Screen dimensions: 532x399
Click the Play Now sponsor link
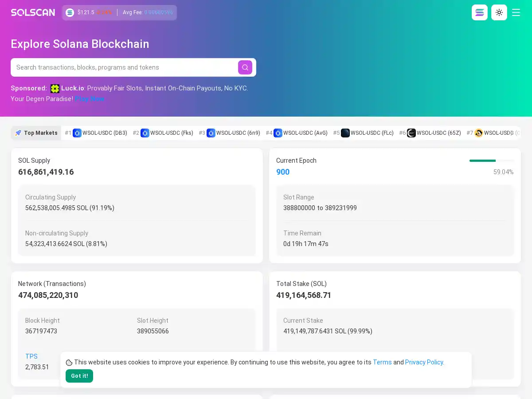90,99
